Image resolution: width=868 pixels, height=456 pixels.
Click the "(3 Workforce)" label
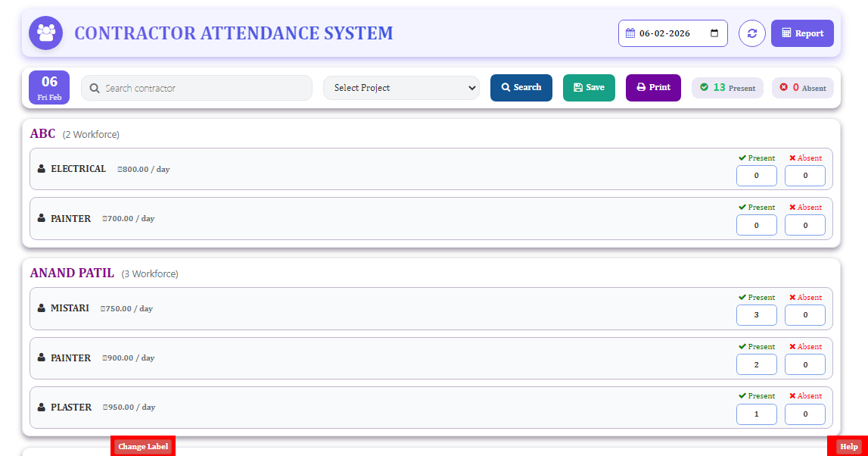150,273
